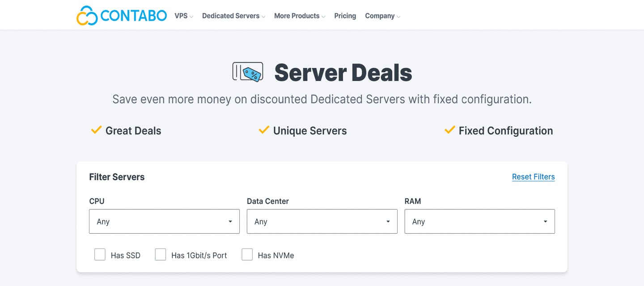
Task: Expand the Data Center dropdown
Action: click(x=322, y=221)
